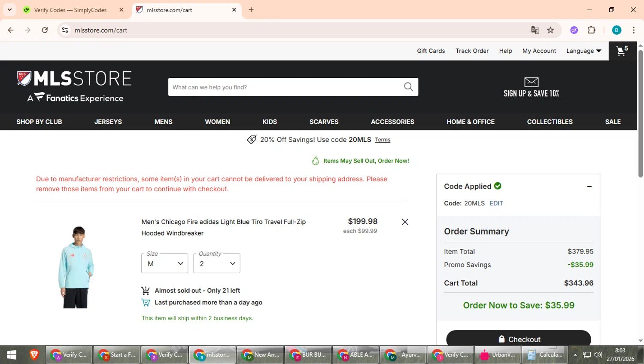The image size is (644, 364).
Task: Open the Chrome profile avatar B
Action: 617,30
